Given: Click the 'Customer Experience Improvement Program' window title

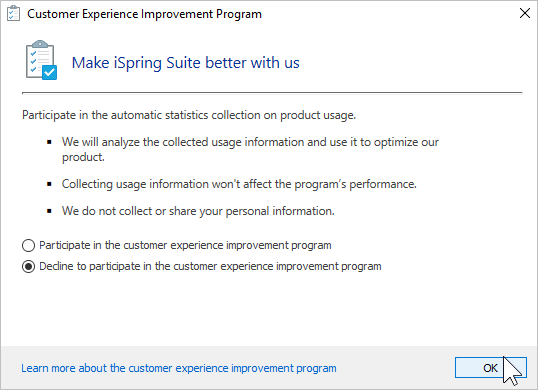Looking at the screenshot, I should coord(144,14).
